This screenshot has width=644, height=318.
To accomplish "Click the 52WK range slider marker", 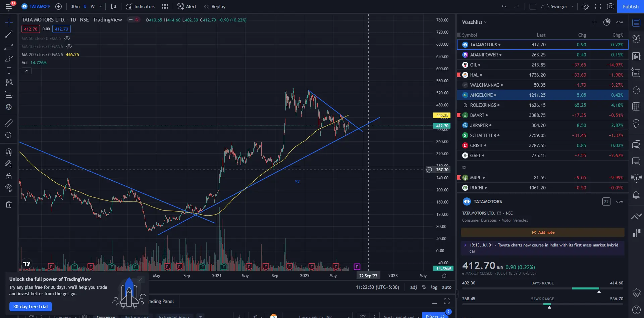I will (549, 307).
